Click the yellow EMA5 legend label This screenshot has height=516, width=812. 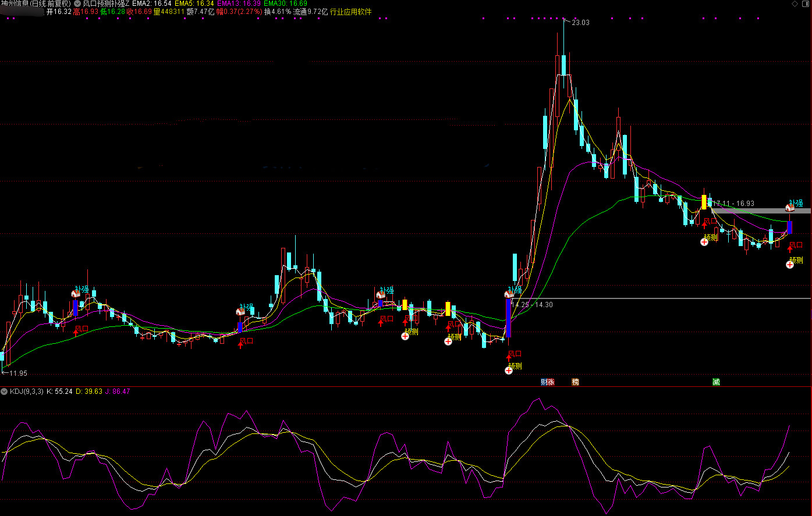pyautogui.click(x=185, y=3)
